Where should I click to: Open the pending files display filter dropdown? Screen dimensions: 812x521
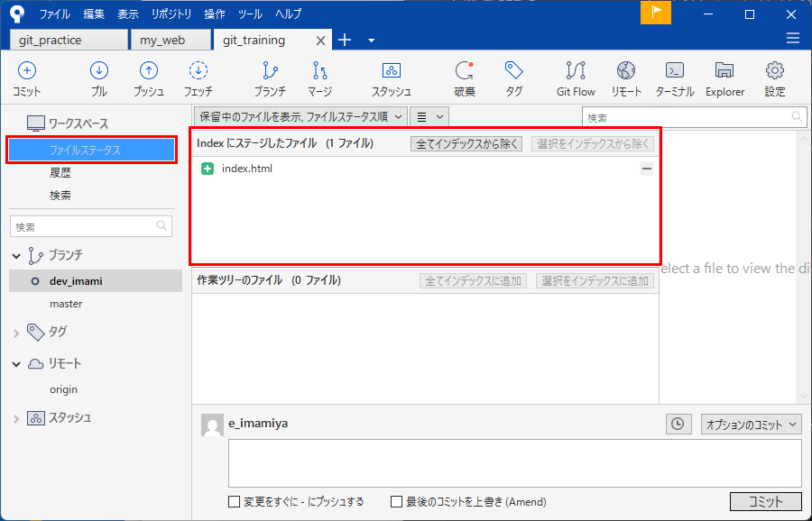[299, 116]
